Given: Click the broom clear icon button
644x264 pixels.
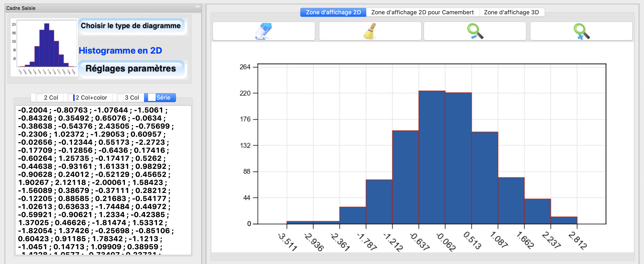Looking at the screenshot, I should 370,31.
